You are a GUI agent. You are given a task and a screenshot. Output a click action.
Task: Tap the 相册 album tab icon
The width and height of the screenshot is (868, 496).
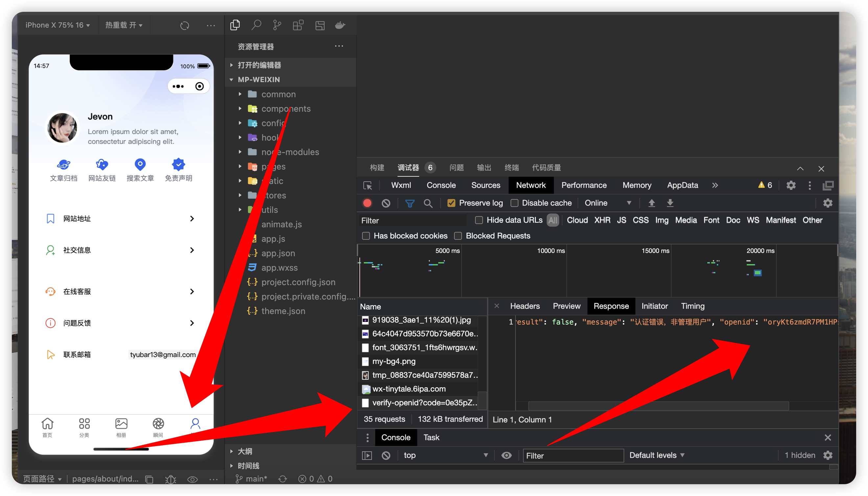point(121,424)
